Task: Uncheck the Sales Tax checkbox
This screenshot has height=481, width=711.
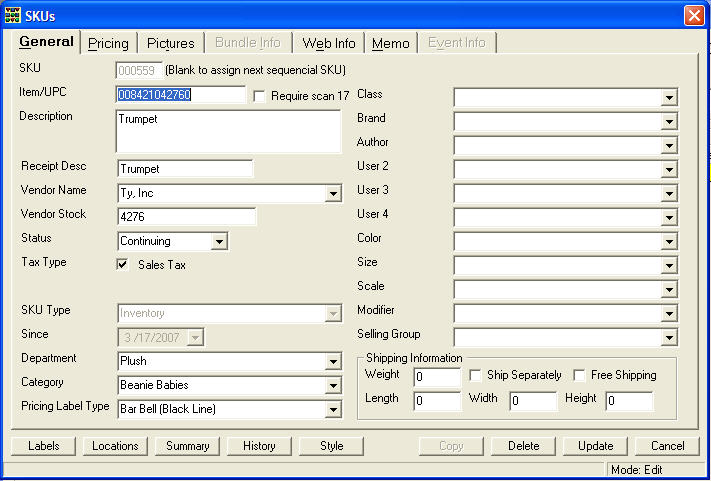Action: (123, 265)
